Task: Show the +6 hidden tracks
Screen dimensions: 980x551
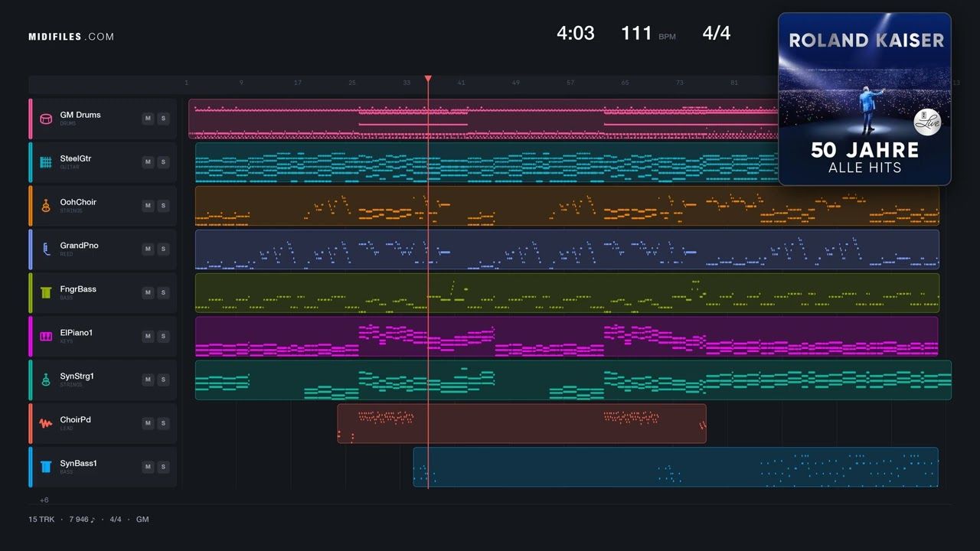Action: coord(44,500)
